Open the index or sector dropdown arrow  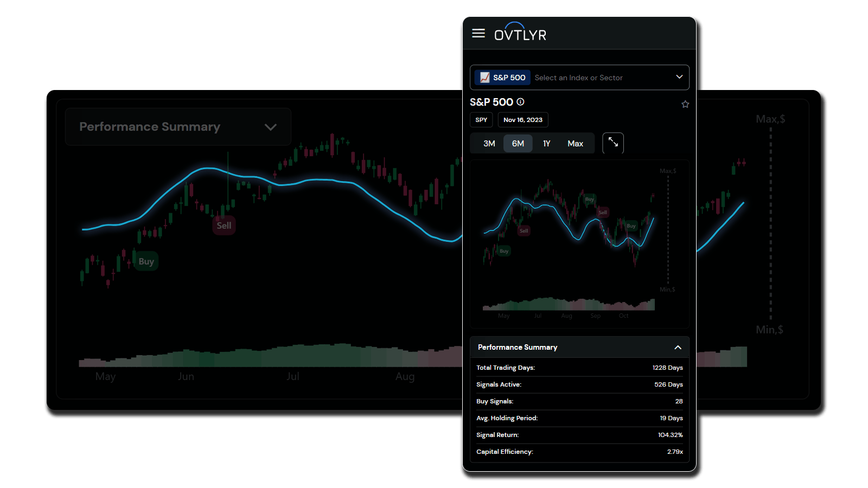pos(679,77)
